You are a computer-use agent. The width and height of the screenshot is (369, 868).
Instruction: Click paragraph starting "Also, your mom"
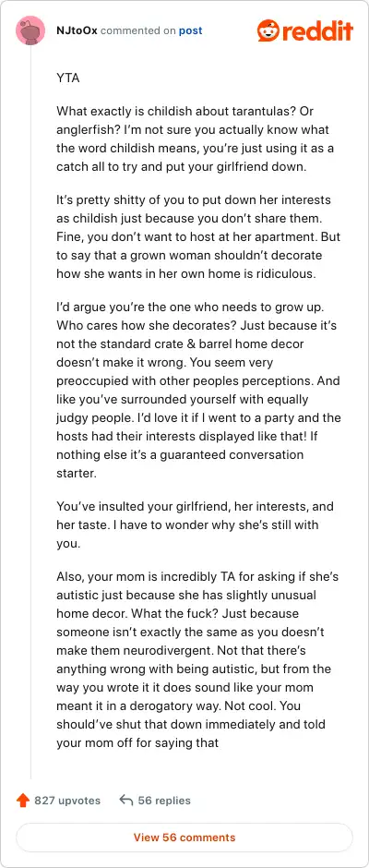pos(197,659)
